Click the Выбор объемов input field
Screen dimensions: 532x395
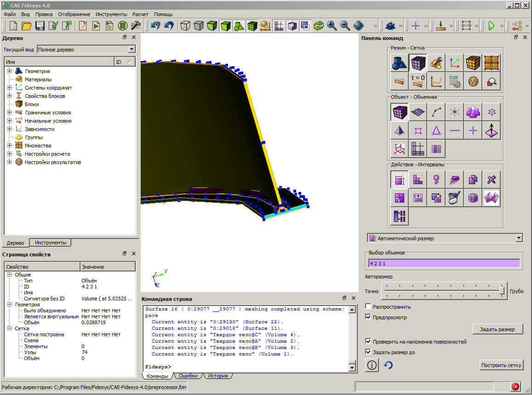445,264
